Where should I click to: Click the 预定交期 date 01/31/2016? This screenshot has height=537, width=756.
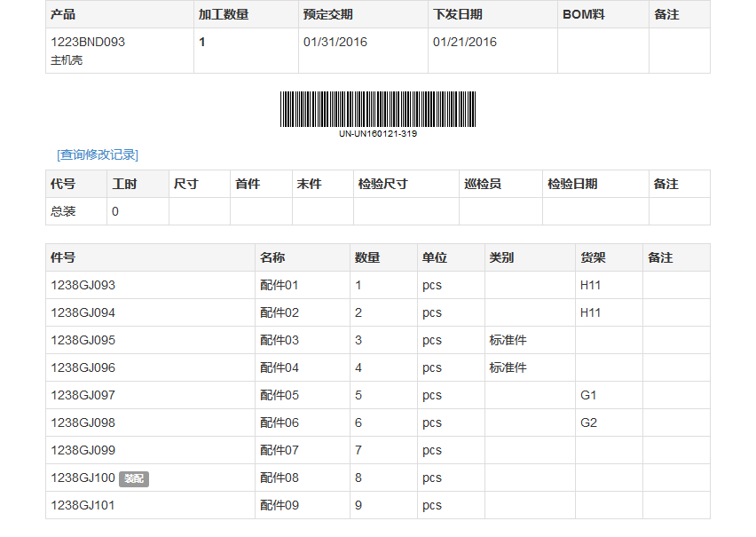click(335, 42)
